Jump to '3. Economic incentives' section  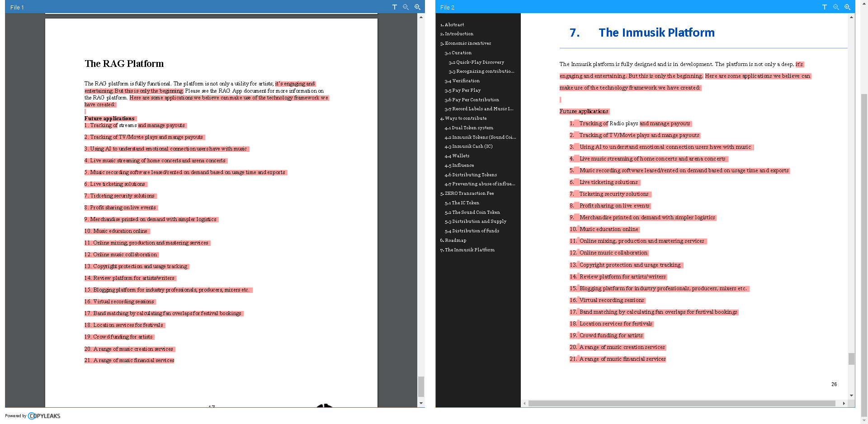coord(466,43)
